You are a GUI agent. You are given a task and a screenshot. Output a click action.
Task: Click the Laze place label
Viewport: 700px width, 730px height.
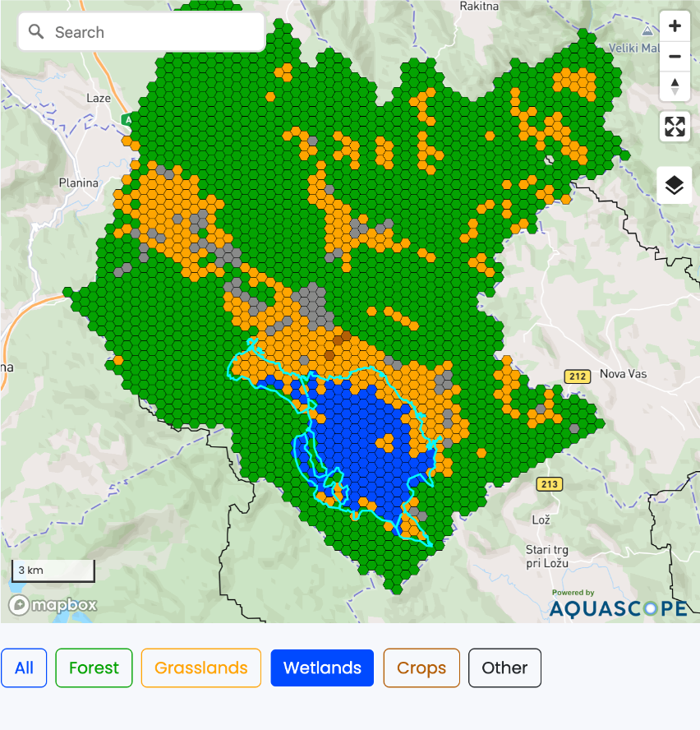pos(99,98)
